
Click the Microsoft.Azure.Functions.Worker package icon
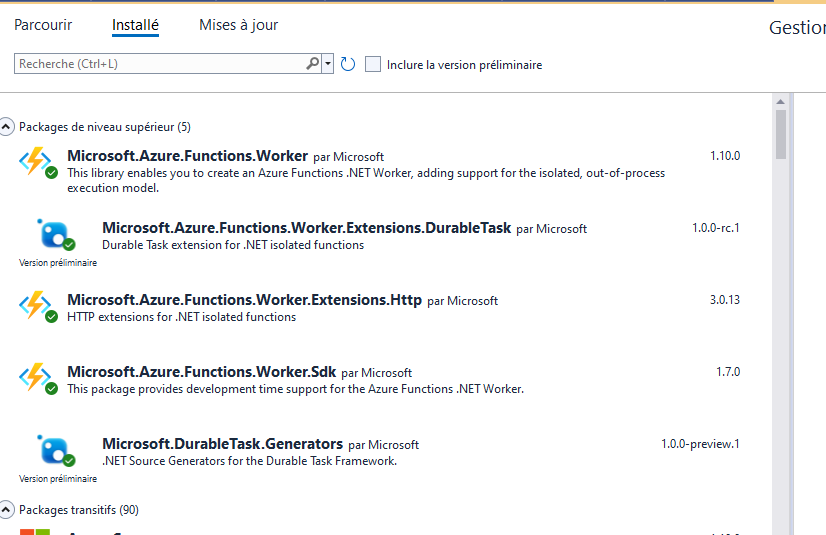(38, 163)
